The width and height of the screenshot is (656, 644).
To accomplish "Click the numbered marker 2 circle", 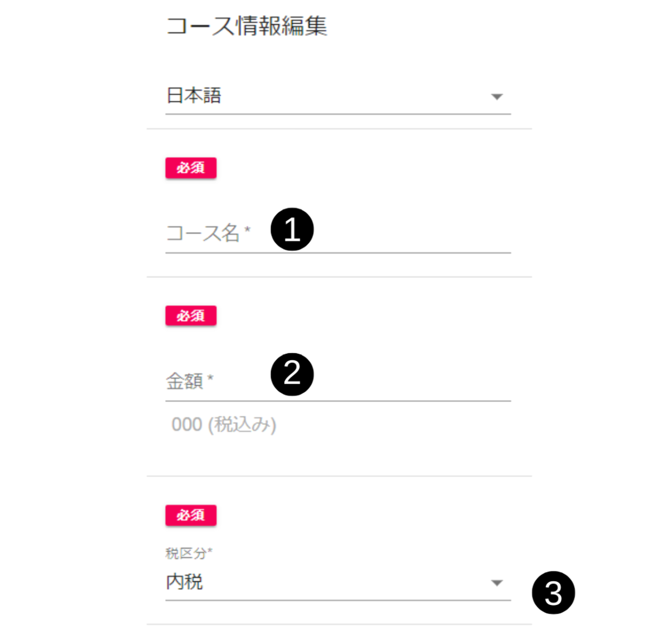I will pyautogui.click(x=292, y=374).
